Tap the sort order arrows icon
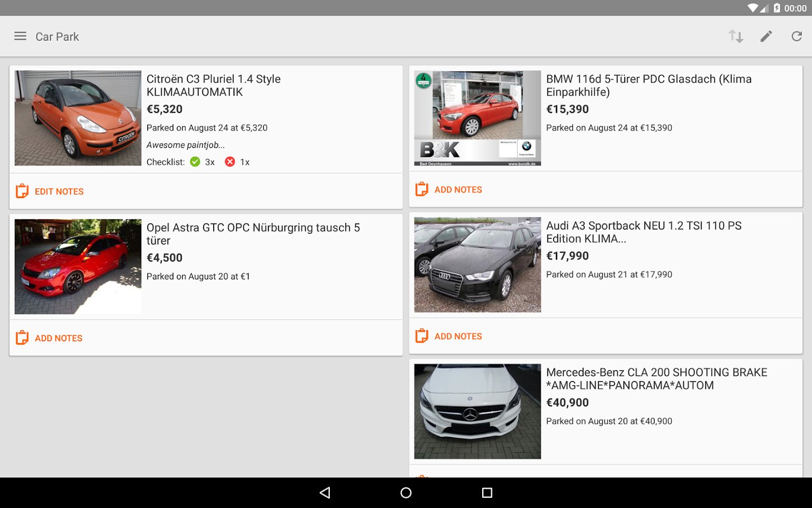The width and height of the screenshot is (812, 508). (735, 36)
